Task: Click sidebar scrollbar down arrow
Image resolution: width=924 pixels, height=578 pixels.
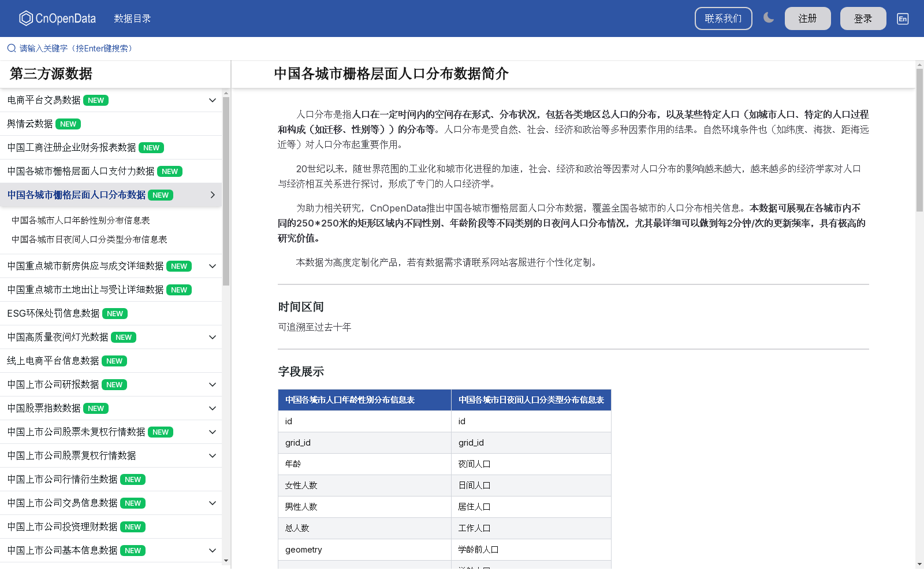Action: click(x=226, y=560)
